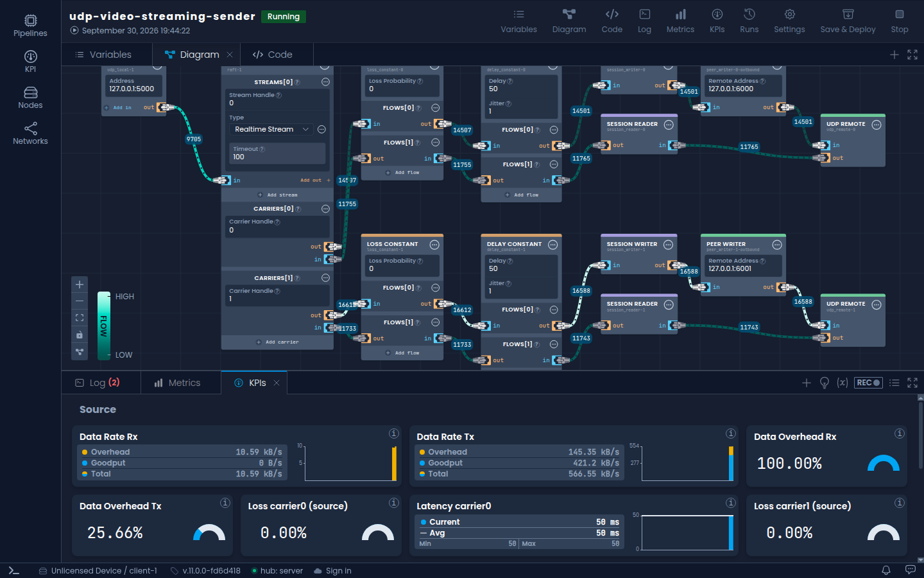The image size is (924, 578).
Task: Show info for Data Rate Tx
Action: coord(730,433)
